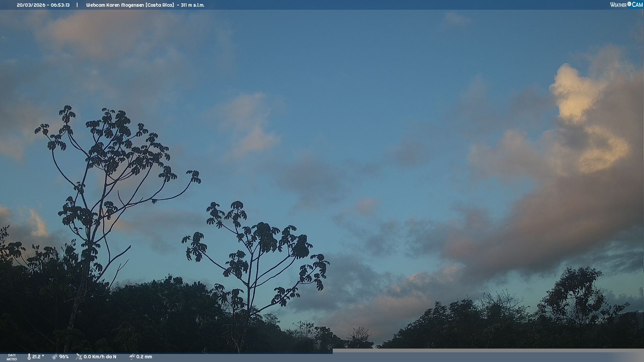This screenshot has width=644, height=362.
Task: Click the 96% humidity value
Action: [x=64, y=357]
